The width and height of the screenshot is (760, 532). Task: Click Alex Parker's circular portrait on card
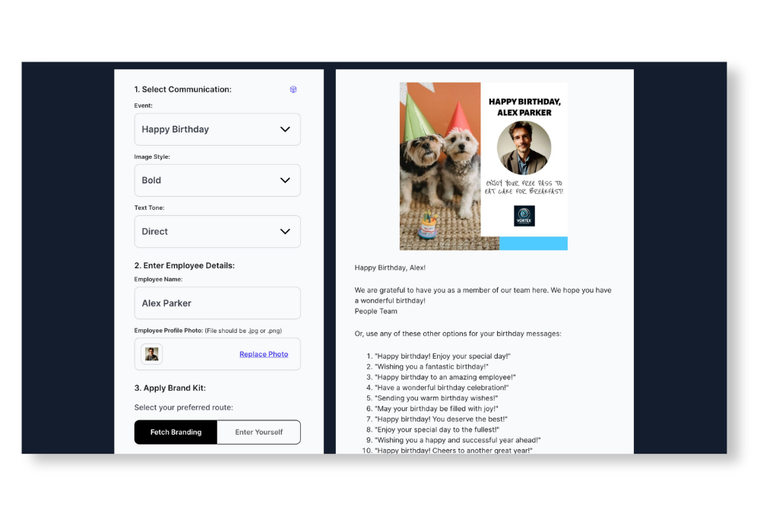pos(524,147)
